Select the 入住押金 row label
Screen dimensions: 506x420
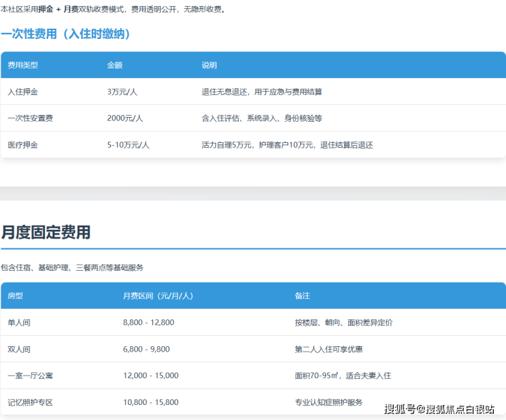pyautogui.click(x=23, y=92)
